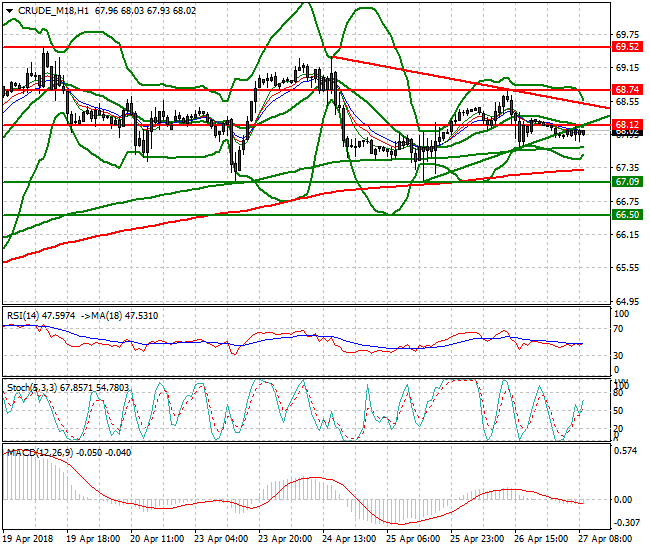Select the 24 Apr 13:00 time axis label
The height and width of the screenshot is (550, 650).
point(349,539)
